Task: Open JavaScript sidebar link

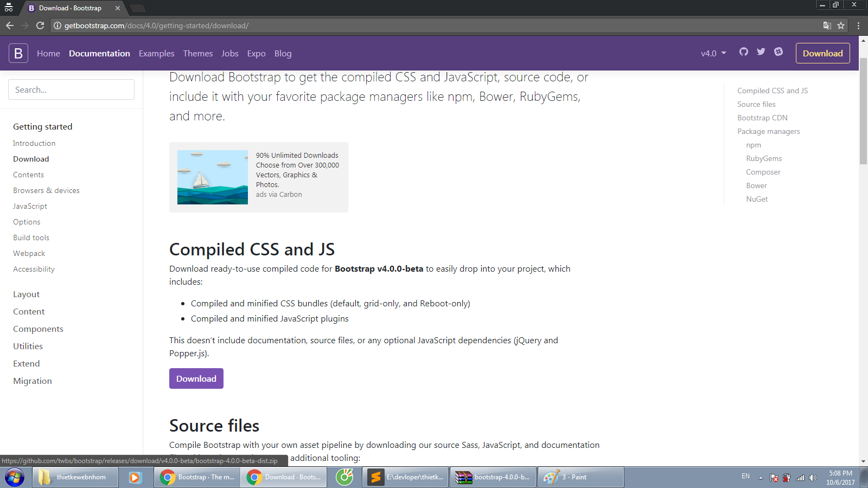Action: point(30,206)
